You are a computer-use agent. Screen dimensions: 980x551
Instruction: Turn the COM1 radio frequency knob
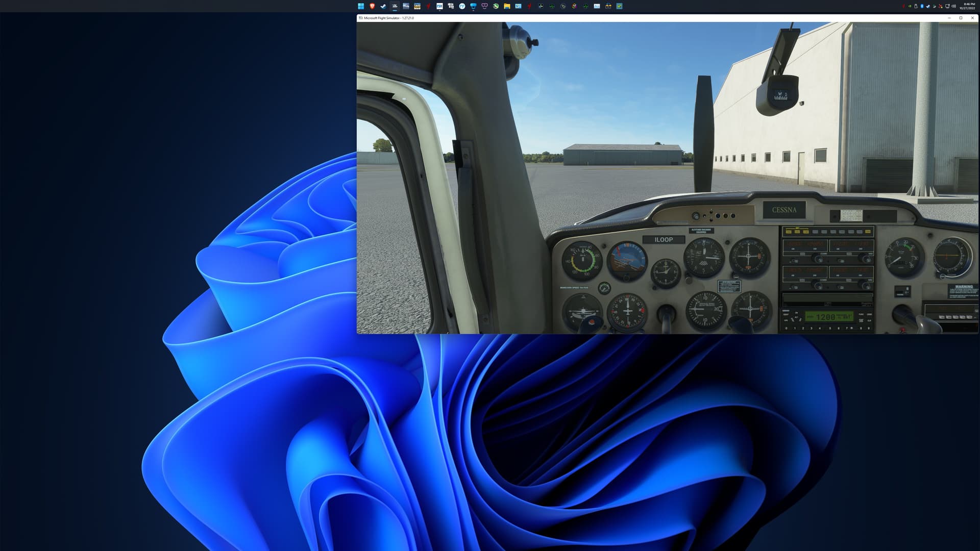pos(817,259)
